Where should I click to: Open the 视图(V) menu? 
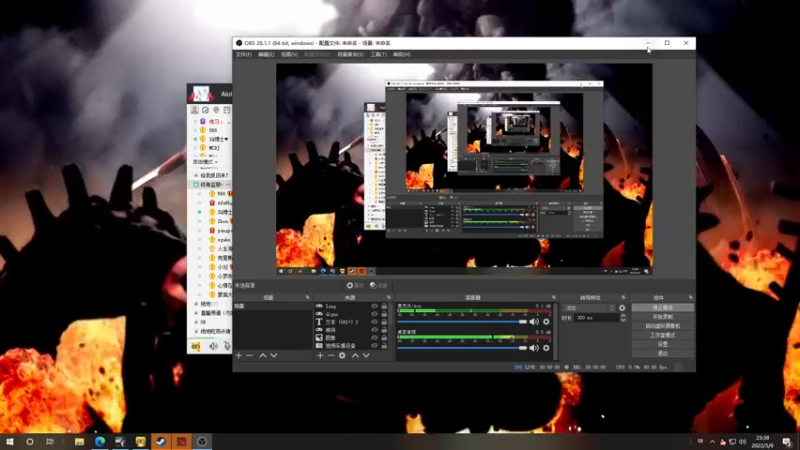tap(289, 54)
